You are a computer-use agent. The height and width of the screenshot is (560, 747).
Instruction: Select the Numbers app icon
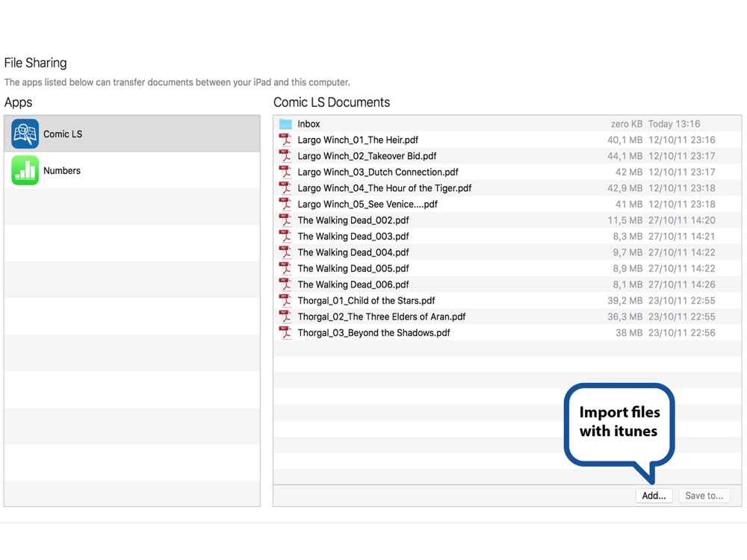pos(25,170)
